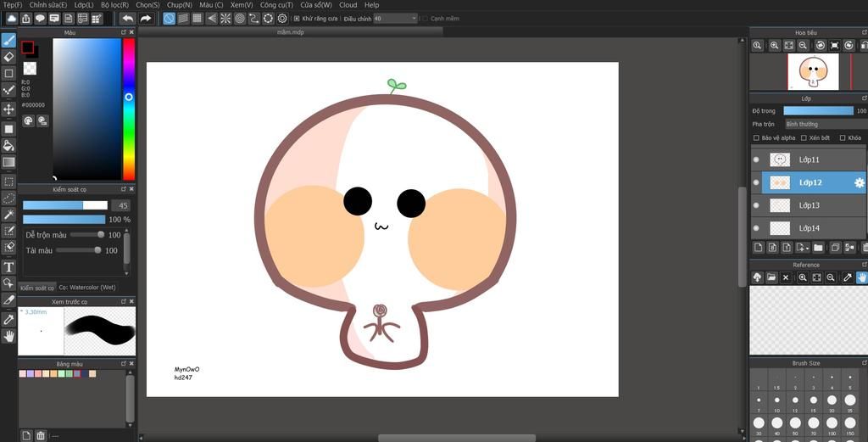
Task: Click the rainbow hue strip
Action: (129, 109)
